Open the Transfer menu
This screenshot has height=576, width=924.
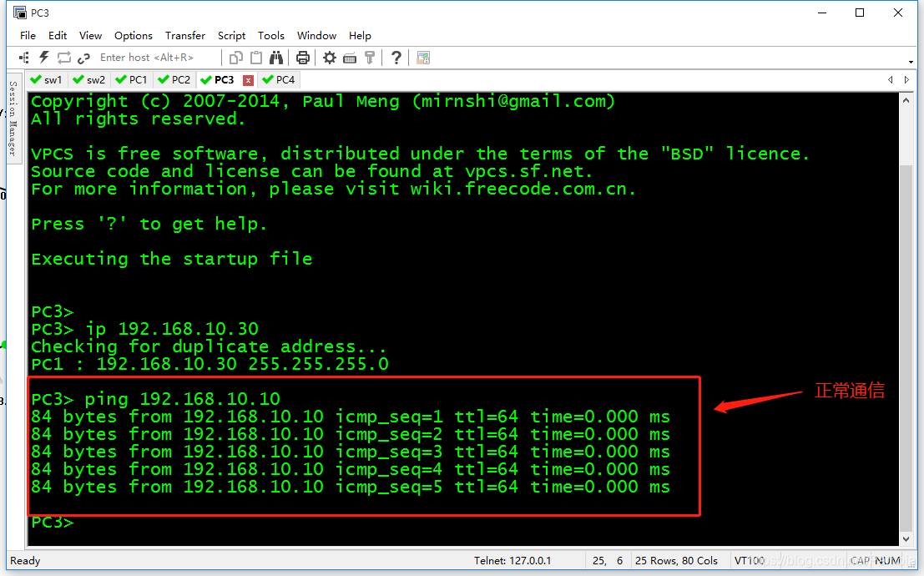(185, 35)
